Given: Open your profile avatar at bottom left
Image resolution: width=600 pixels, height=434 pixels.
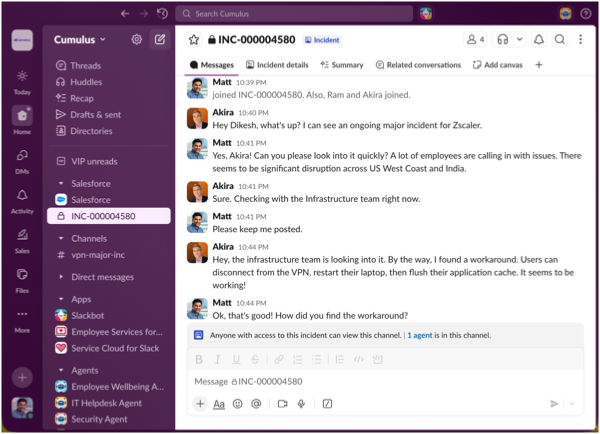Looking at the screenshot, I should tap(22, 408).
